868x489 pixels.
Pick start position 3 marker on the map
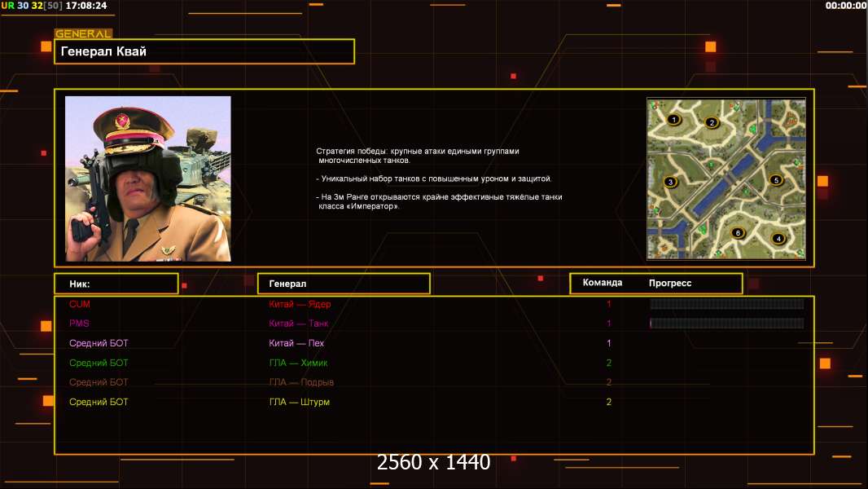point(671,182)
